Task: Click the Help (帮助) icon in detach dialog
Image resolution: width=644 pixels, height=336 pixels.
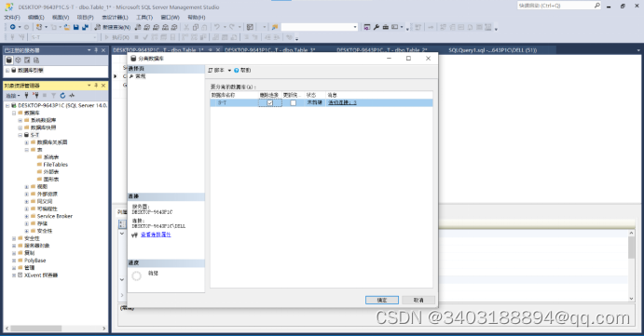Action: (237, 71)
